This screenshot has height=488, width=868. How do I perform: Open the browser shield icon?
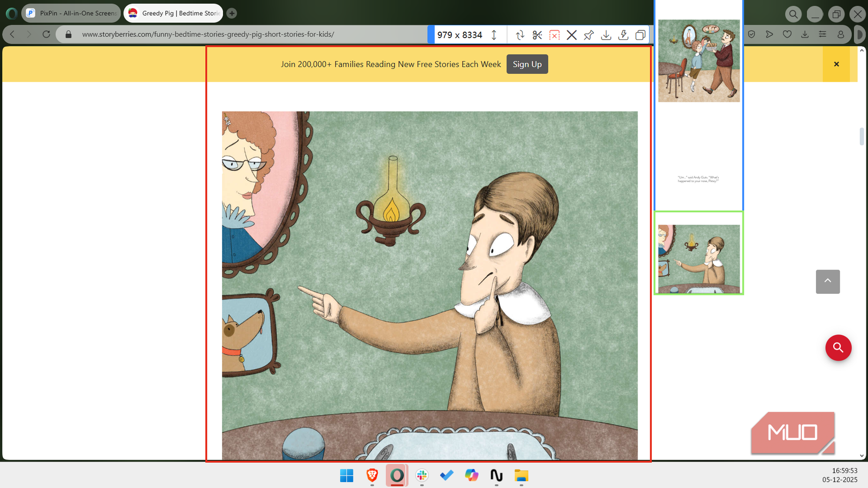[x=752, y=34]
